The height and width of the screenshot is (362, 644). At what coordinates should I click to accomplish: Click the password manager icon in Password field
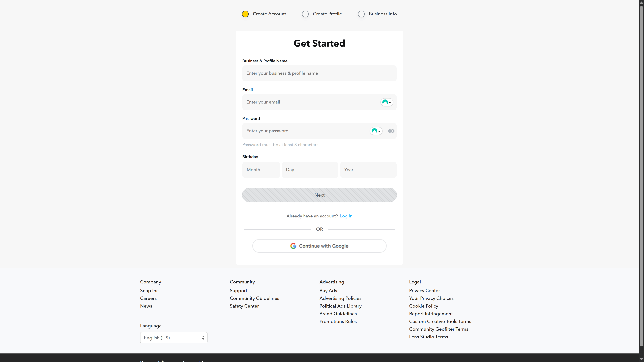pos(376,131)
